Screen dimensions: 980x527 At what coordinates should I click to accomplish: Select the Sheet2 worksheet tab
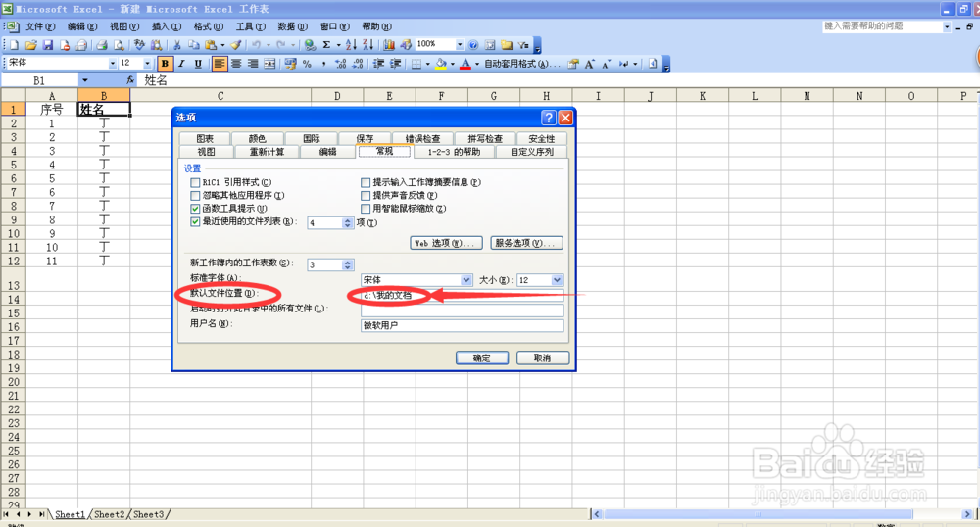point(109,514)
